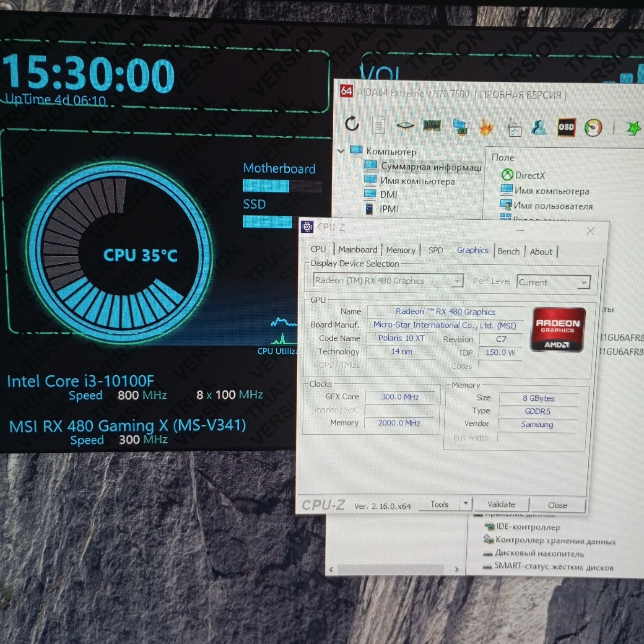Click the left arrow of AIDA64 horizontal scrollbar
This screenshot has width=644, height=644.
[332, 569]
